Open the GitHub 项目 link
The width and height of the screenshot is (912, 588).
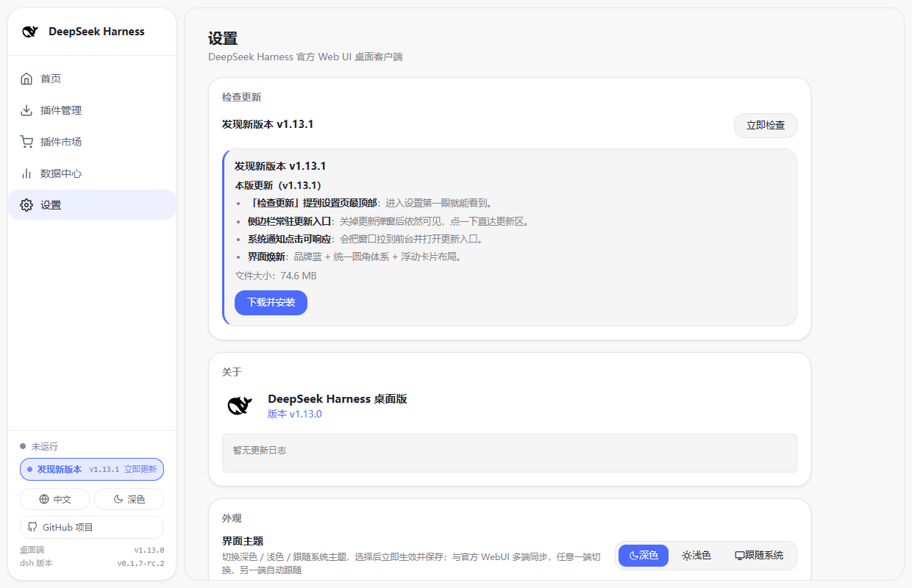click(x=92, y=527)
